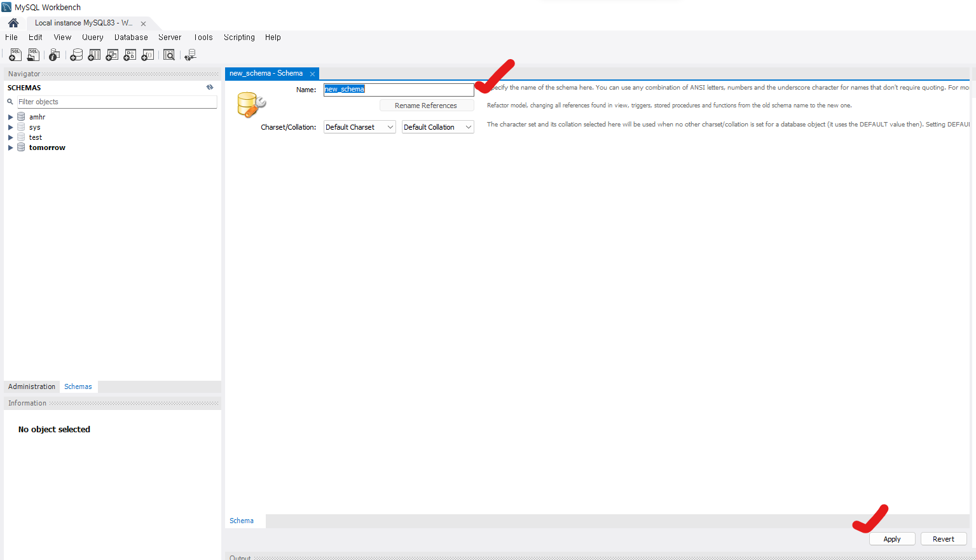Switch to the Administration tab
The image size is (976, 560).
tap(32, 386)
